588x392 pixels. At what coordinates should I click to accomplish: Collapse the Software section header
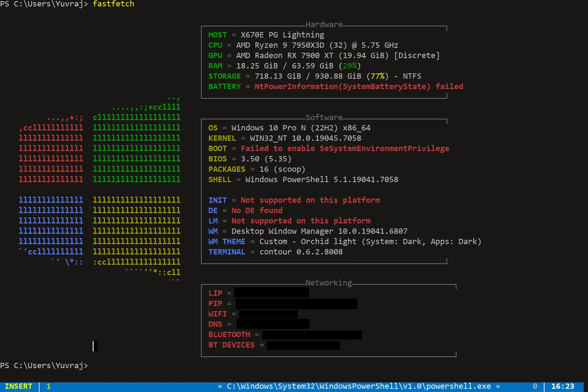coord(324,117)
